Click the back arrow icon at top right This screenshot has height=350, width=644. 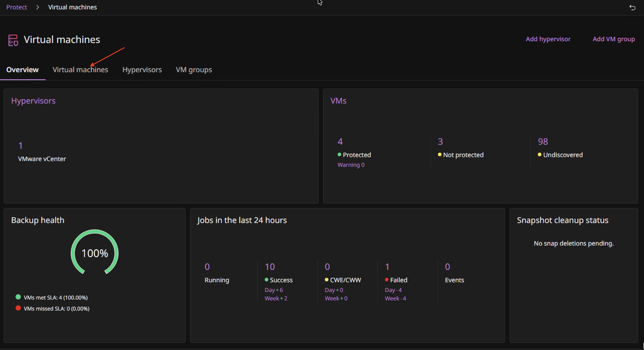pos(632,8)
